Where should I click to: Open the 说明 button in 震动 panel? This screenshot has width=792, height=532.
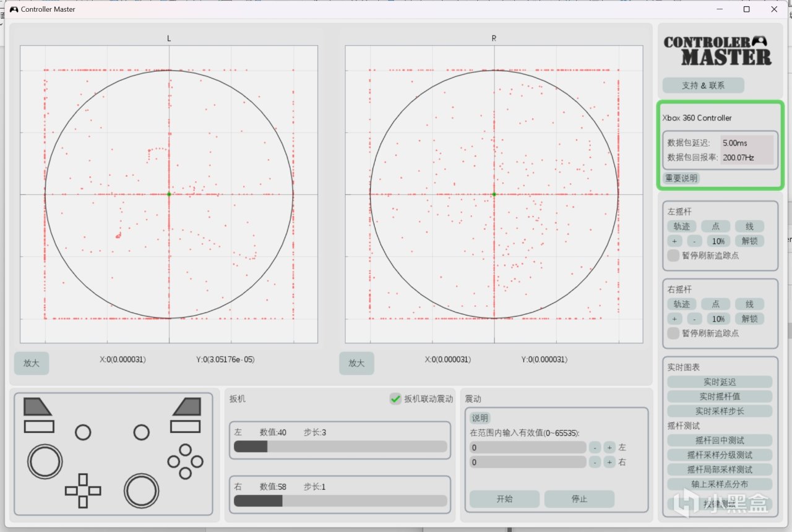tap(480, 418)
